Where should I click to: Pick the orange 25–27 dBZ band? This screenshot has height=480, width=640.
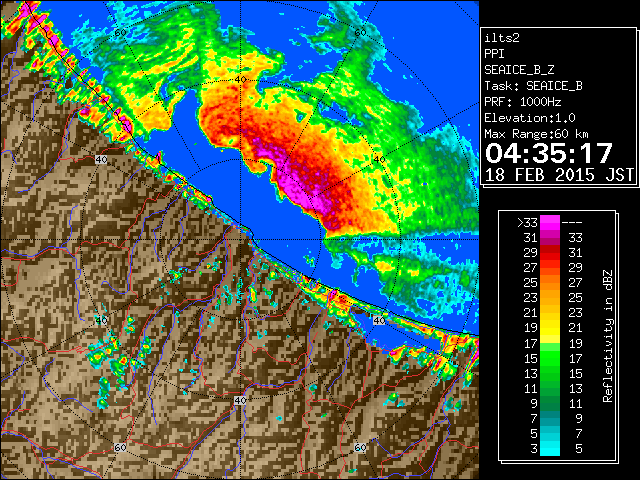point(550,282)
